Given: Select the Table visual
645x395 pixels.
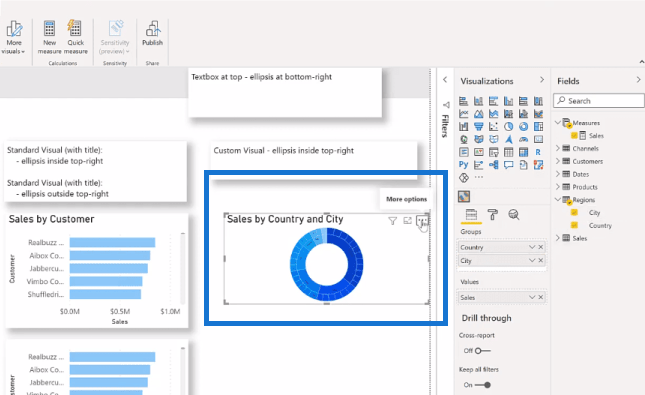Looking at the screenshot, I should (x=508, y=152).
